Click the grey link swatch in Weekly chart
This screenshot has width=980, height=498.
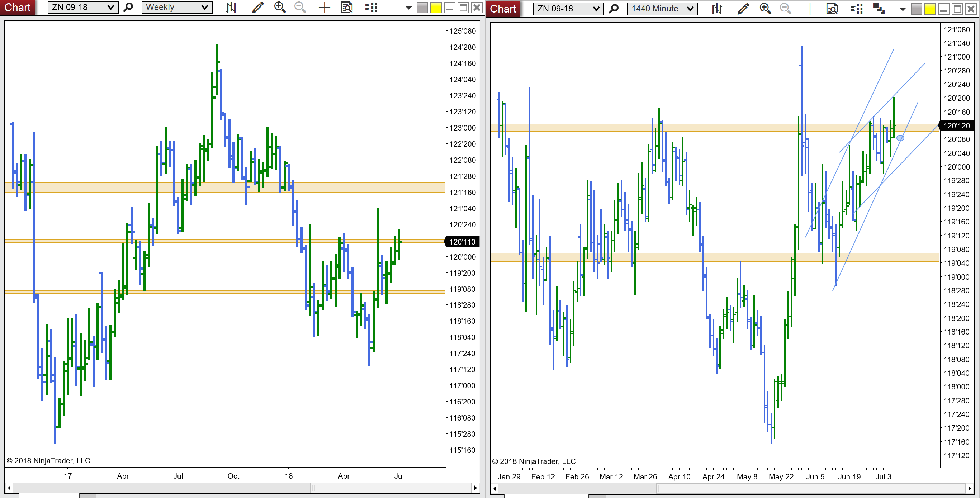click(x=422, y=8)
